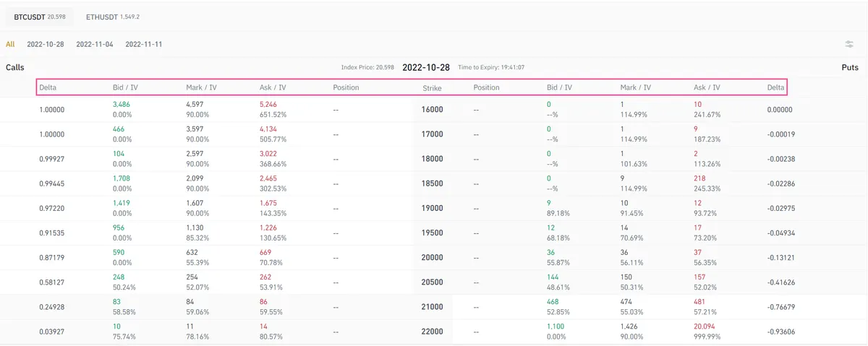The width and height of the screenshot is (868, 346).
Task: Switch to the BTCUSDT tab
Action: click(41, 16)
